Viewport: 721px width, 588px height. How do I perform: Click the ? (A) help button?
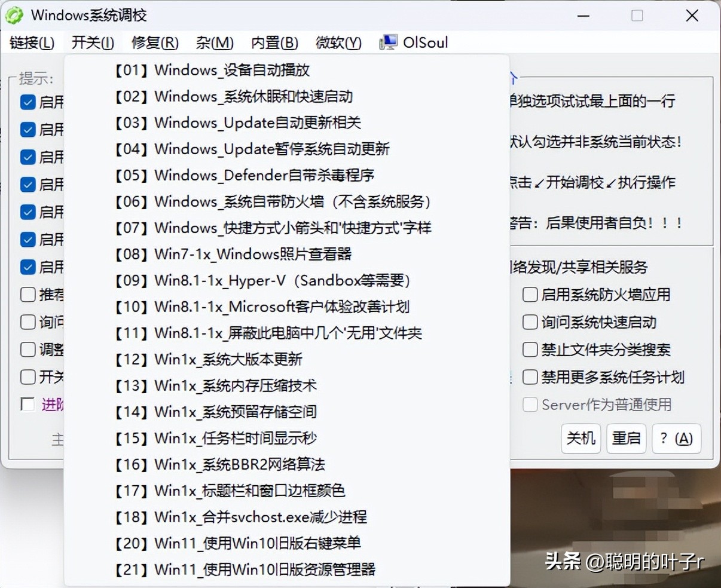click(x=676, y=438)
